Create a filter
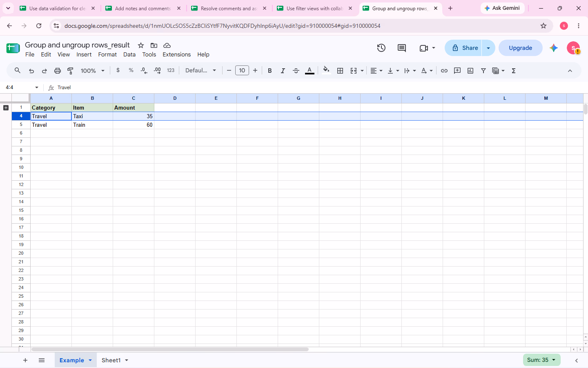Image resolution: width=588 pixels, height=368 pixels. [483, 71]
